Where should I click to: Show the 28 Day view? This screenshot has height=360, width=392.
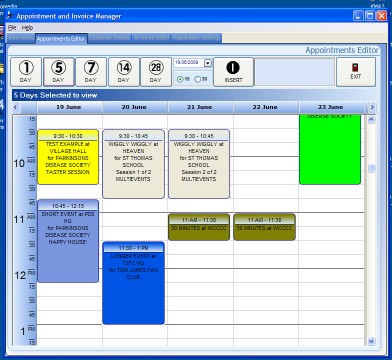(156, 72)
